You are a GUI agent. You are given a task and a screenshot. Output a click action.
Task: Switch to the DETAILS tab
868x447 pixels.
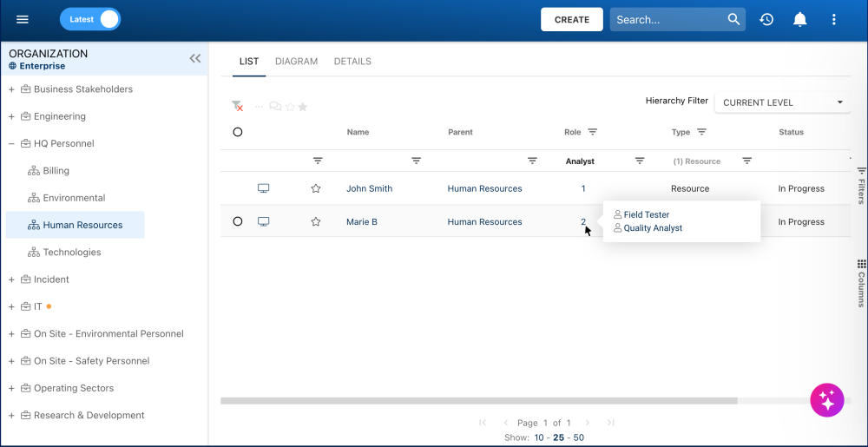point(352,62)
